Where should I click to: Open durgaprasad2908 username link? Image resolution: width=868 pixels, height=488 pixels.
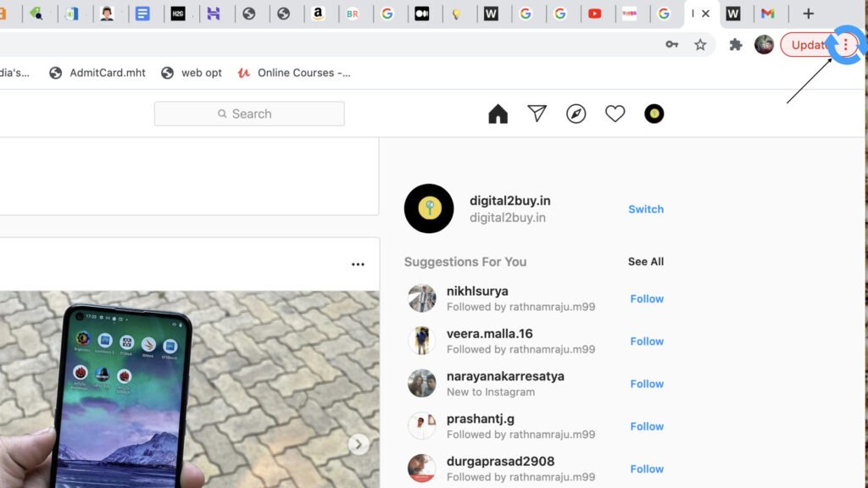[x=500, y=462]
